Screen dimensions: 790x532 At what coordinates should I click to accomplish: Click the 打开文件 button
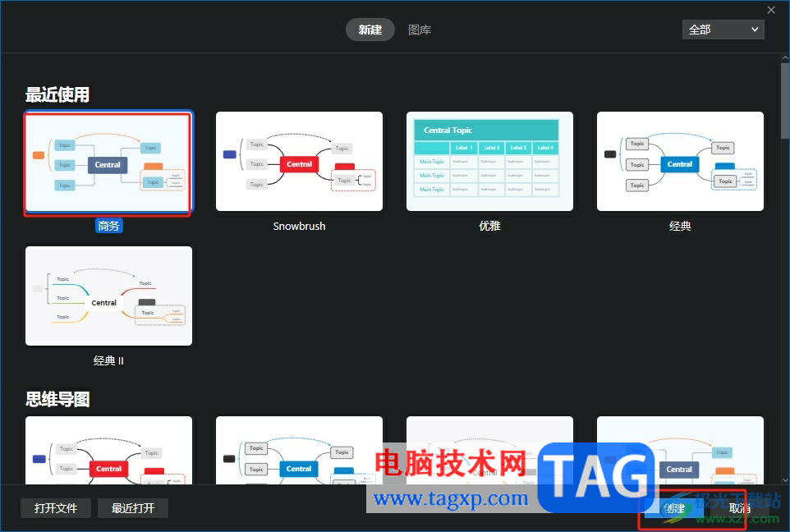(x=56, y=508)
